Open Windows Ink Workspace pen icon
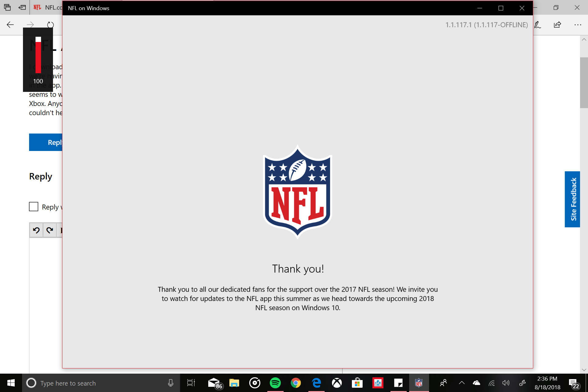The image size is (588, 392). 522,383
